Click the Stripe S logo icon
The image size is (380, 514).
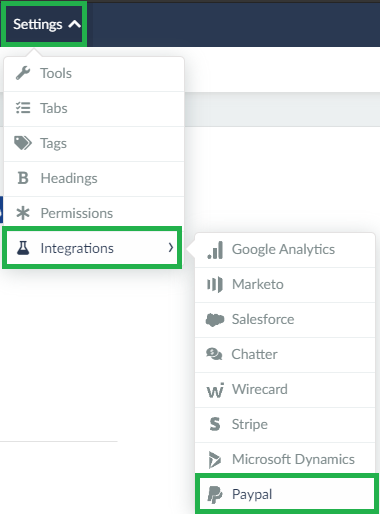point(215,424)
